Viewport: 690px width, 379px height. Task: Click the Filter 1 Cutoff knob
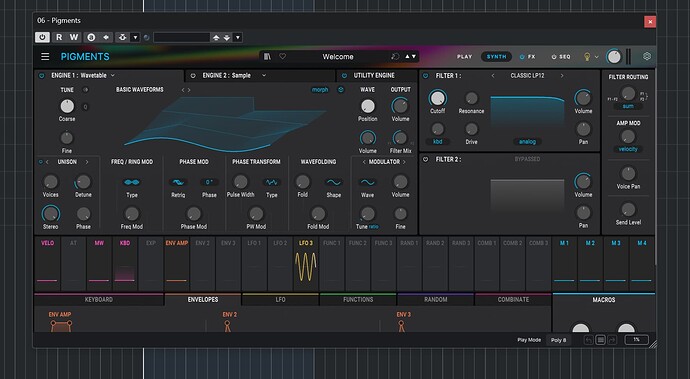click(437, 98)
